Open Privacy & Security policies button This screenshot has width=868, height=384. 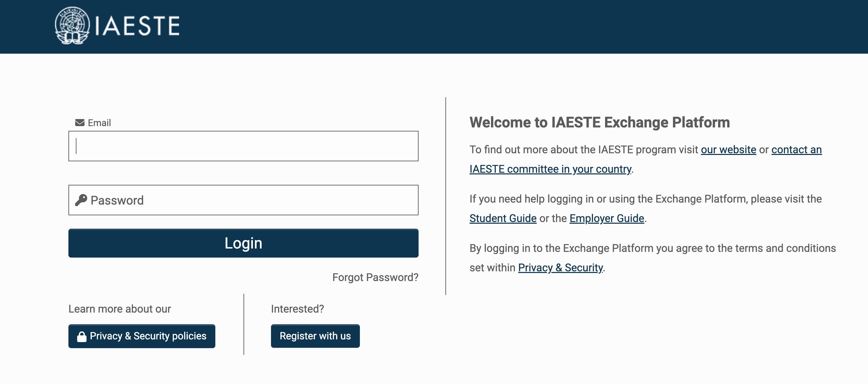click(142, 336)
